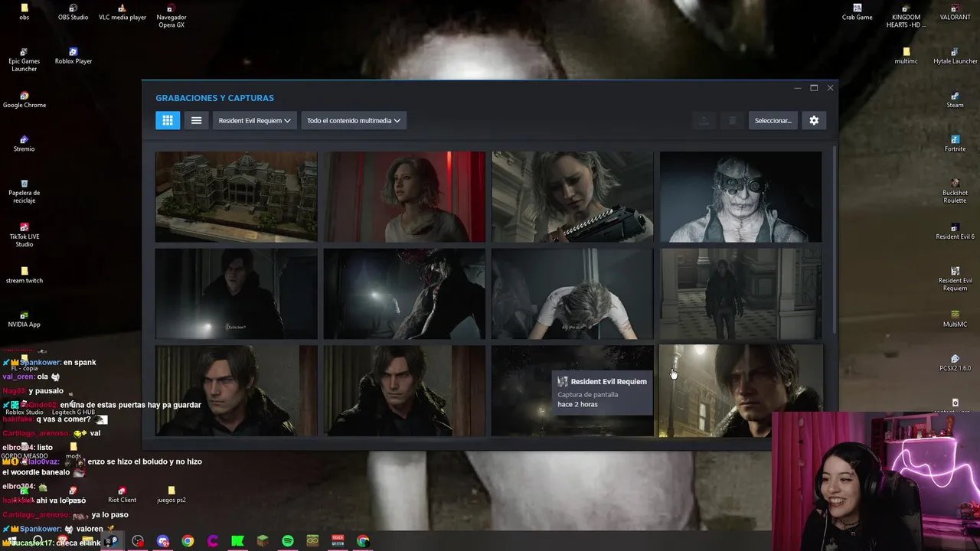This screenshot has height=551, width=980.
Task: Open Epic Games Launcher desktop icon
Action: [x=24, y=60]
